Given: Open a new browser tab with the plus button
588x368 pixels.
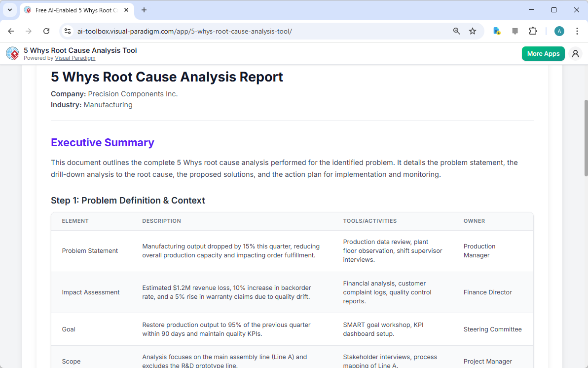Looking at the screenshot, I should [x=144, y=10].
